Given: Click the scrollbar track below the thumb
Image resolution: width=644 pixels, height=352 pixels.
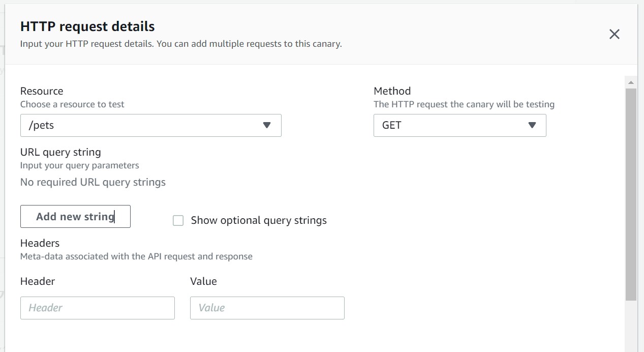Looking at the screenshot, I should click(631, 326).
